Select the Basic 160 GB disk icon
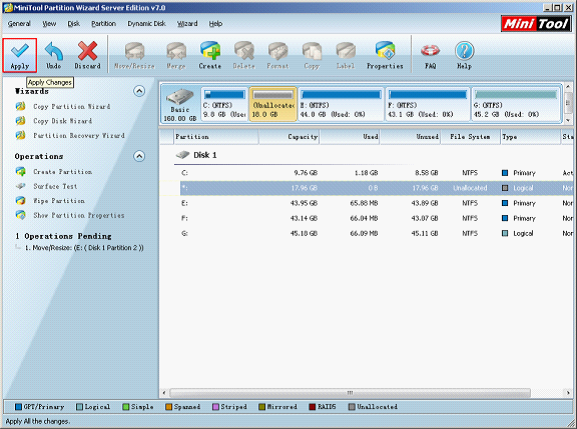This screenshot has height=429, width=577. (180, 104)
